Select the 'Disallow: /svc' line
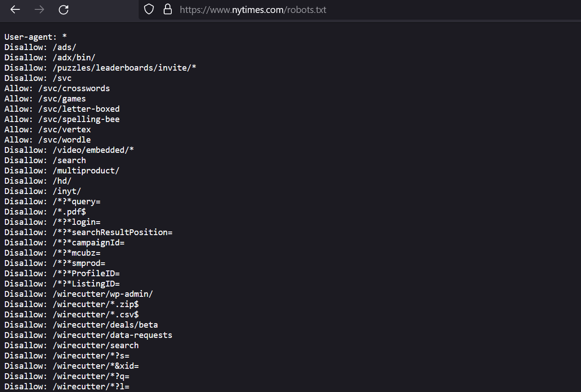Viewport: 581px width, 392px height. coord(38,78)
